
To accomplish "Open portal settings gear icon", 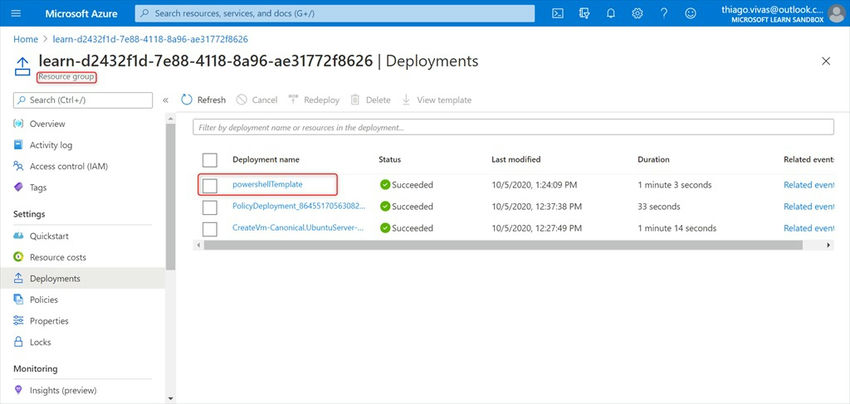I will tap(638, 13).
